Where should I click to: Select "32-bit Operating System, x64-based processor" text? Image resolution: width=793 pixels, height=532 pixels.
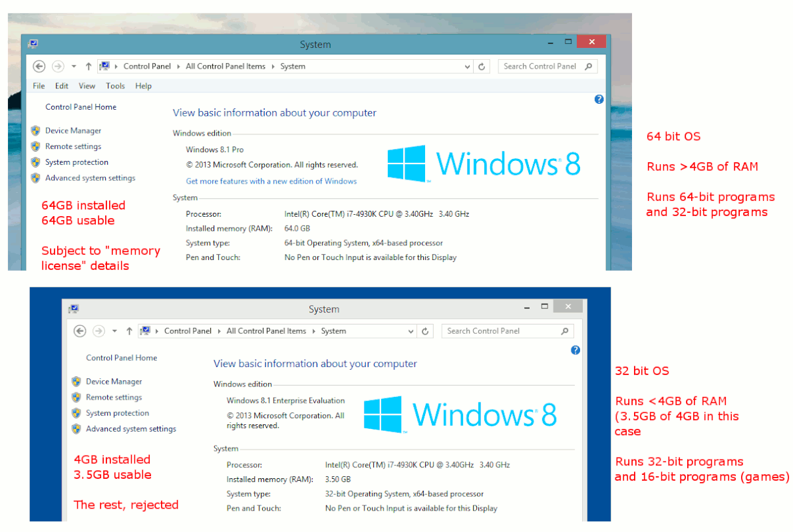[x=404, y=493]
